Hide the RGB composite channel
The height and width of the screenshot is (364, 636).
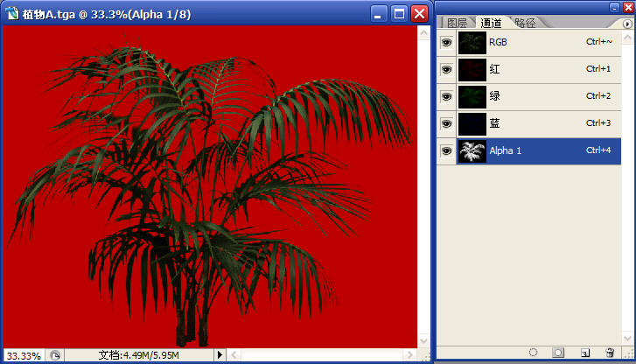pos(446,41)
